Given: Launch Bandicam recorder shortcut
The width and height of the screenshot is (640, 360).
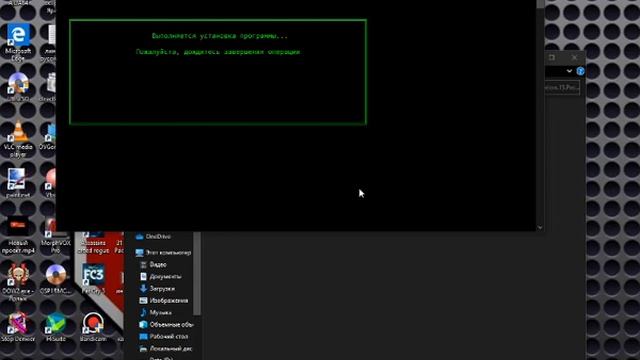Looking at the screenshot, I should tap(93, 327).
